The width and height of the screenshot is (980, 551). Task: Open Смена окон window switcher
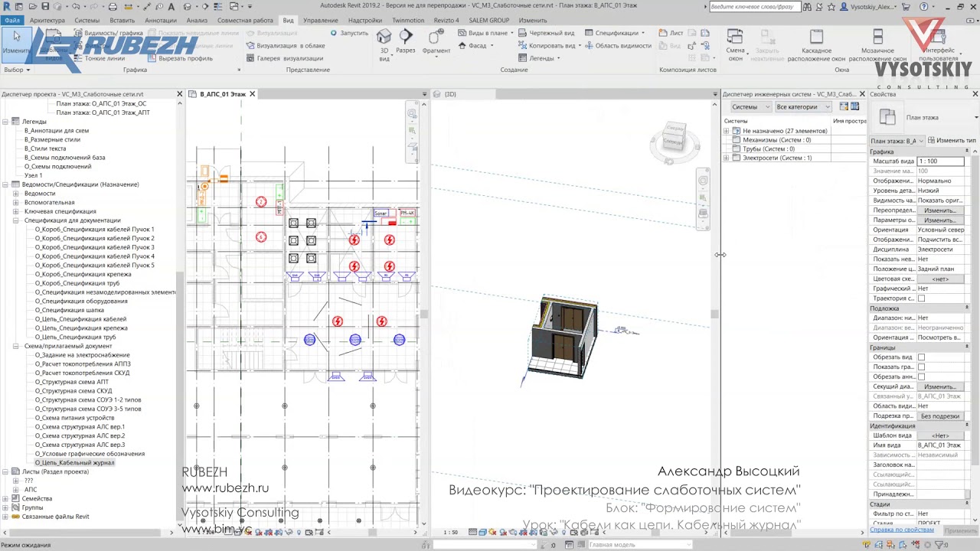(735, 44)
